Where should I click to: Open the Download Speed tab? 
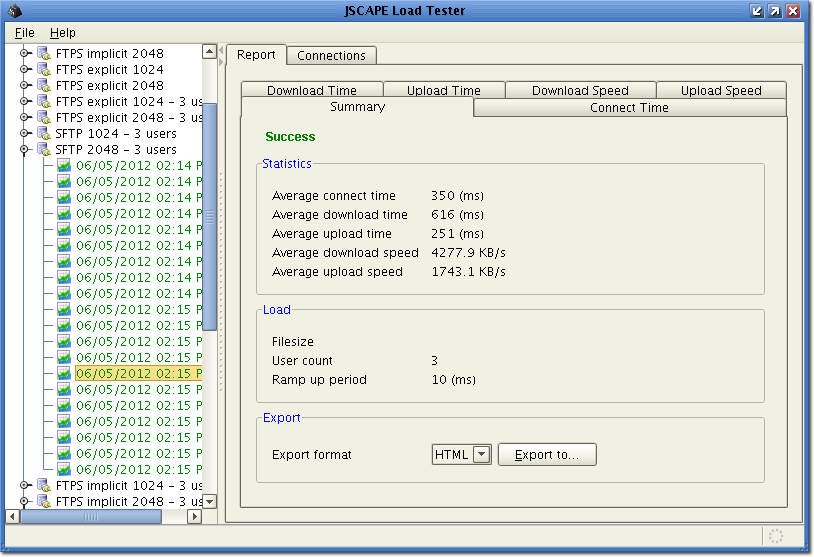coord(580,90)
